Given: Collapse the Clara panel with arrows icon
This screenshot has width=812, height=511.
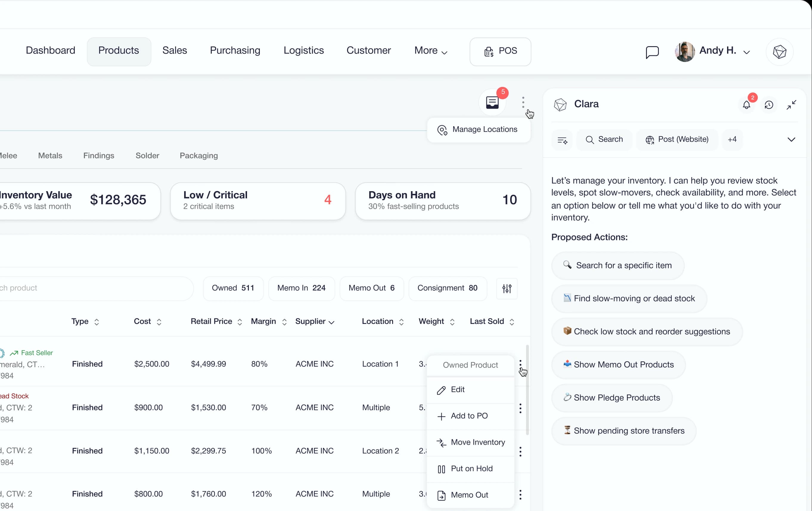Looking at the screenshot, I should [791, 105].
